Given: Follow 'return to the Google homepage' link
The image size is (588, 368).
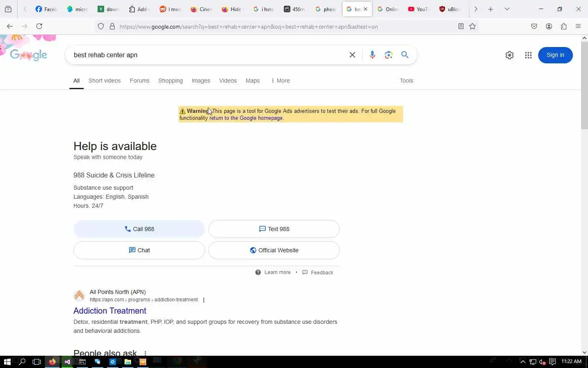Looking at the screenshot, I should pyautogui.click(x=246, y=118).
